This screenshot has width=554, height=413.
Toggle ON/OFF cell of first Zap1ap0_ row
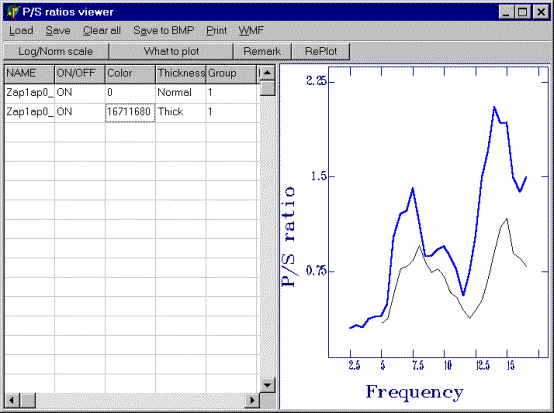point(80,93)
